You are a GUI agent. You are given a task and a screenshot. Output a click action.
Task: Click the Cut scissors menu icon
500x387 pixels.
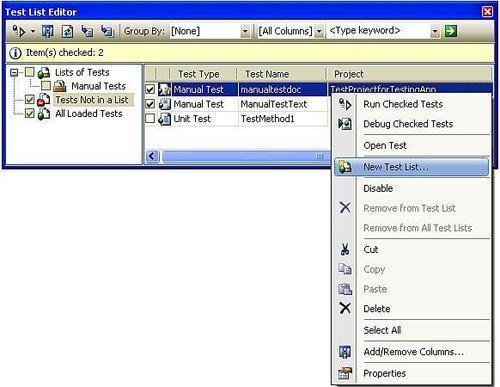(345, 249)
